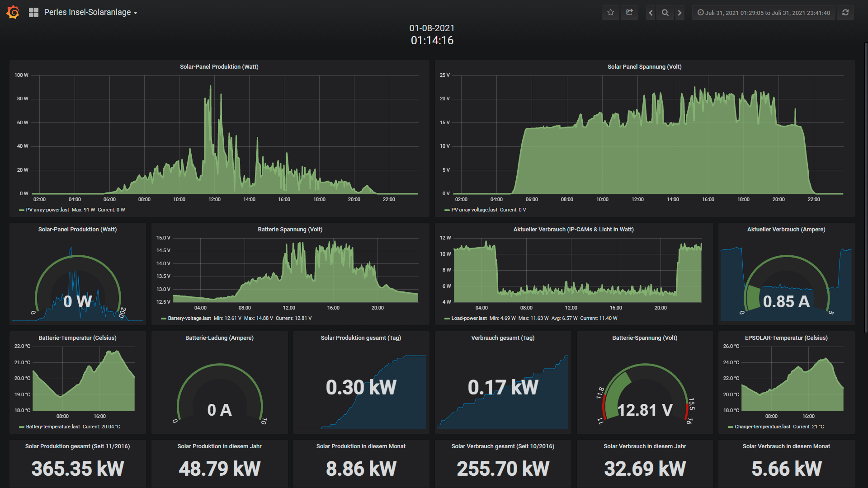
Task: Click Charger-temperature.last legend label
Action: (x=762, y=427)
